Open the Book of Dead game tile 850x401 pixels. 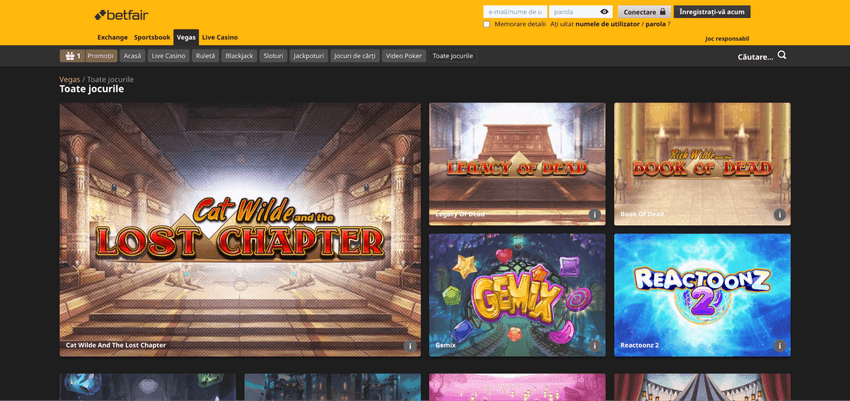coord(702,164)
